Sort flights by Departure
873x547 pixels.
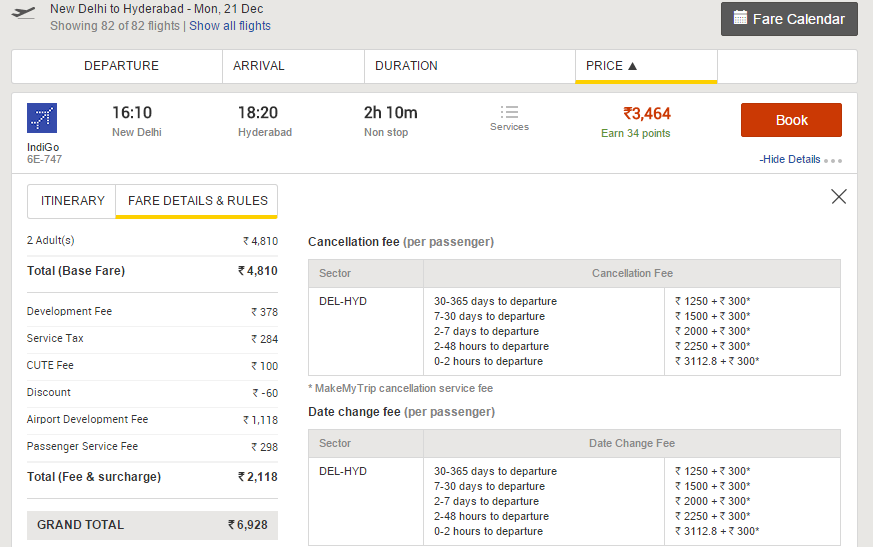[121, 66]
